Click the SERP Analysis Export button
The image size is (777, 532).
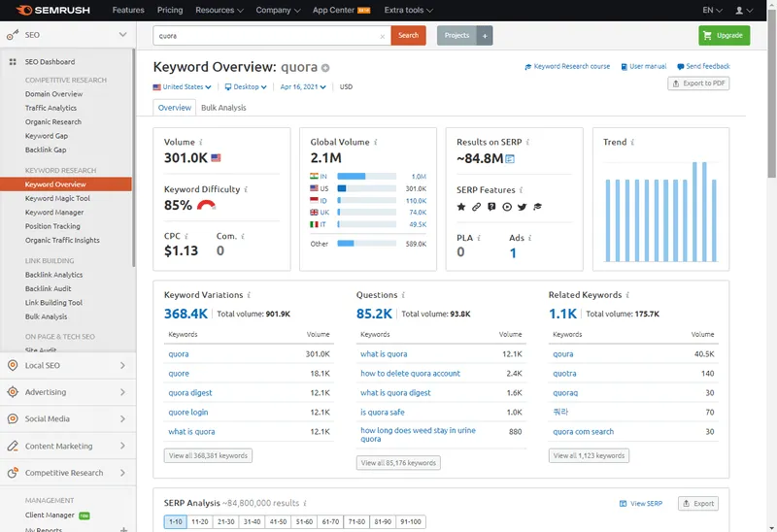[x=698, y=504]
